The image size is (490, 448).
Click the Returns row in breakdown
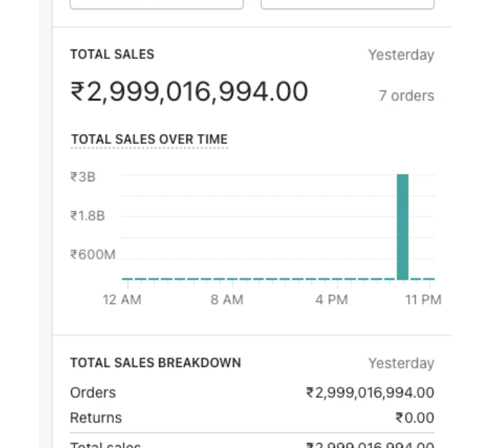point(252,418)
